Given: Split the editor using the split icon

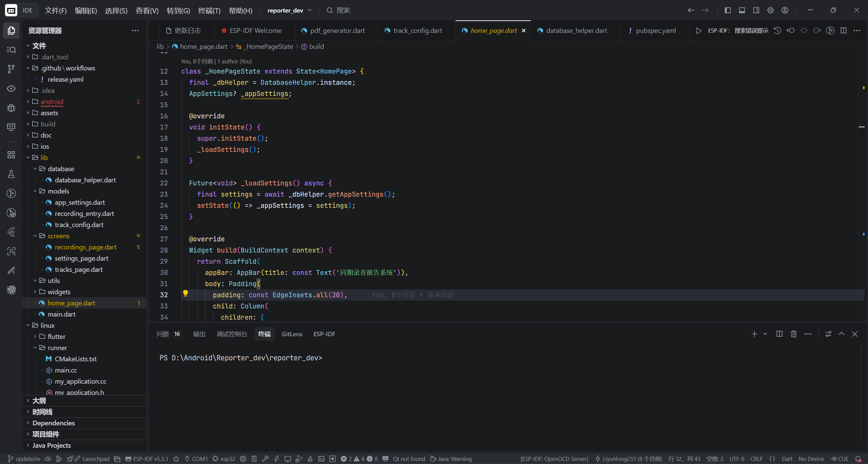Looking at the screenshot, I should [x=843, y=31].
